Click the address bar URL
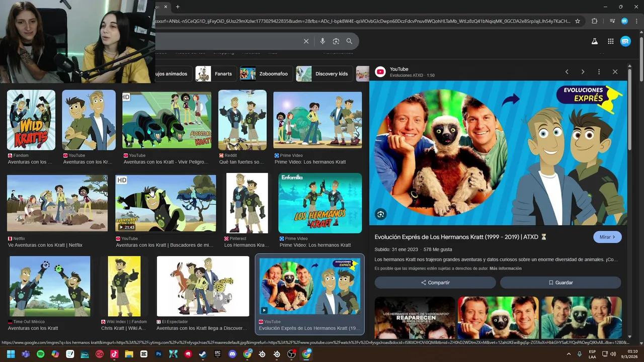 point(362,21)
